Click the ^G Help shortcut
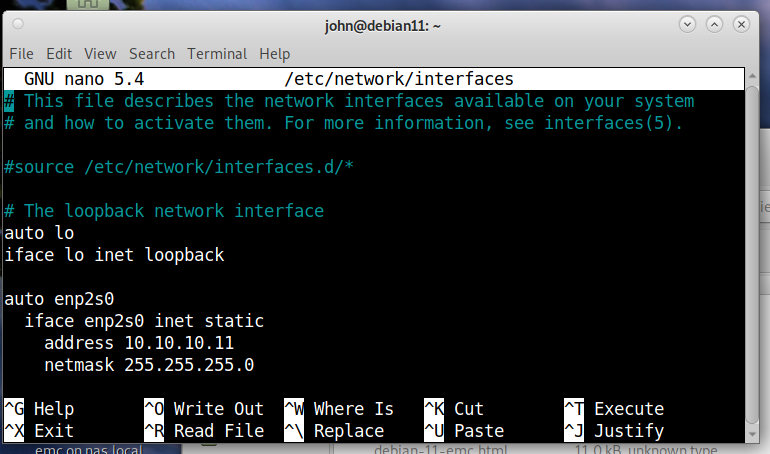This screenshot has width=770, height=454. [x=39, y=408]
